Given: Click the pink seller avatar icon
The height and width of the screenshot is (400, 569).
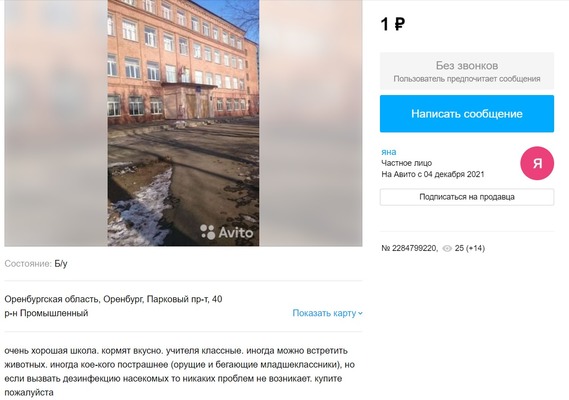Looking at the screenshot, I should click(x=537, y=163).
